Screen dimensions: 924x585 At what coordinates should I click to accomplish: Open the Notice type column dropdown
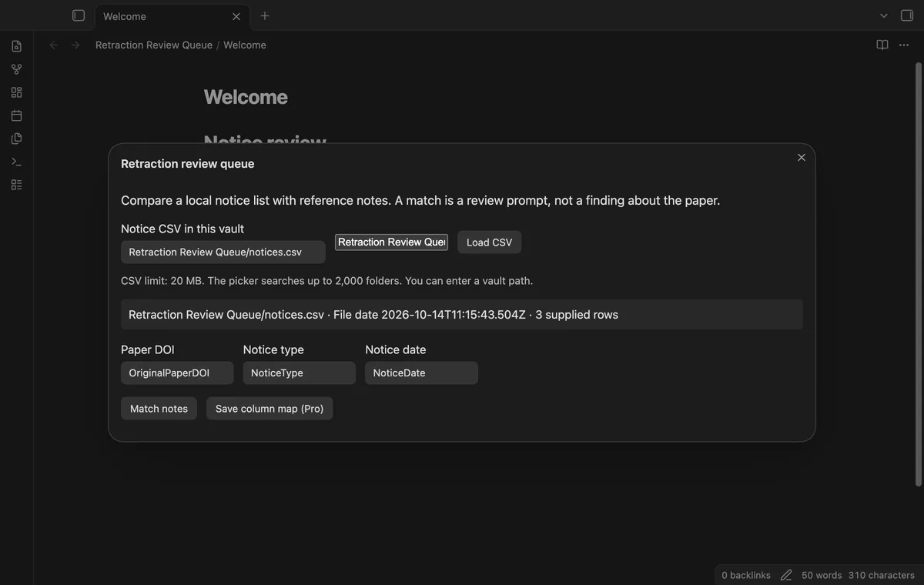[x=300, y=373]
